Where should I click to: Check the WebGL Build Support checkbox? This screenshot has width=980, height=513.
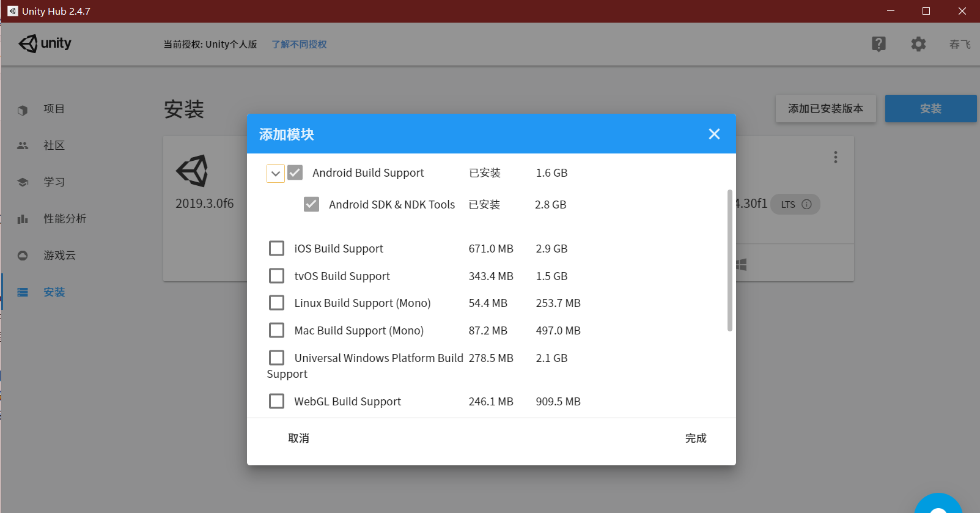pyautogui.click(x=276, y=401)
